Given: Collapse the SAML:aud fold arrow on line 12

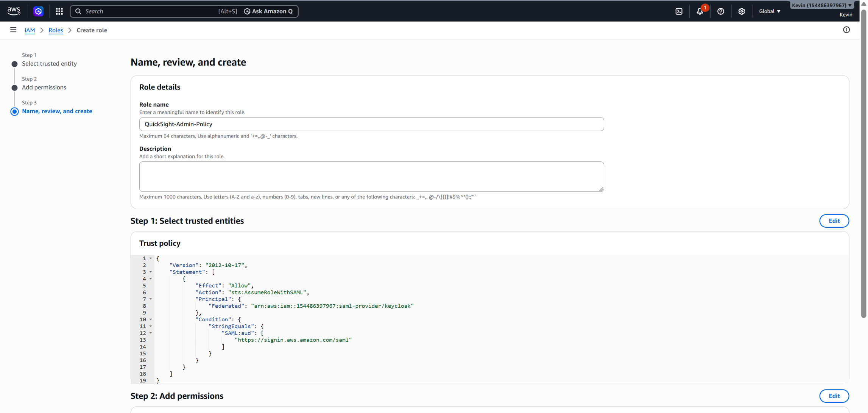Looking at the screenshot, I should point(151,333).
